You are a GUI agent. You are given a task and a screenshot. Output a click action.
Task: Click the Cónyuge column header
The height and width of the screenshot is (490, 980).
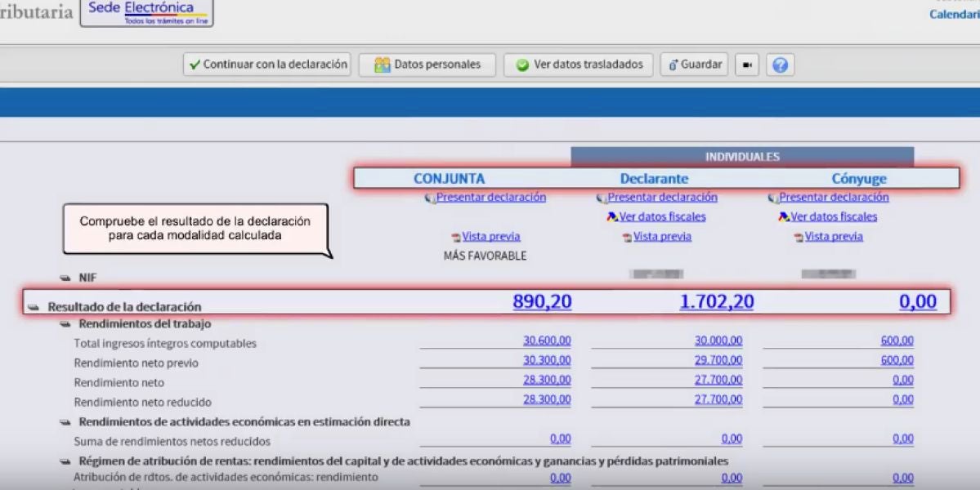(859, 179)
